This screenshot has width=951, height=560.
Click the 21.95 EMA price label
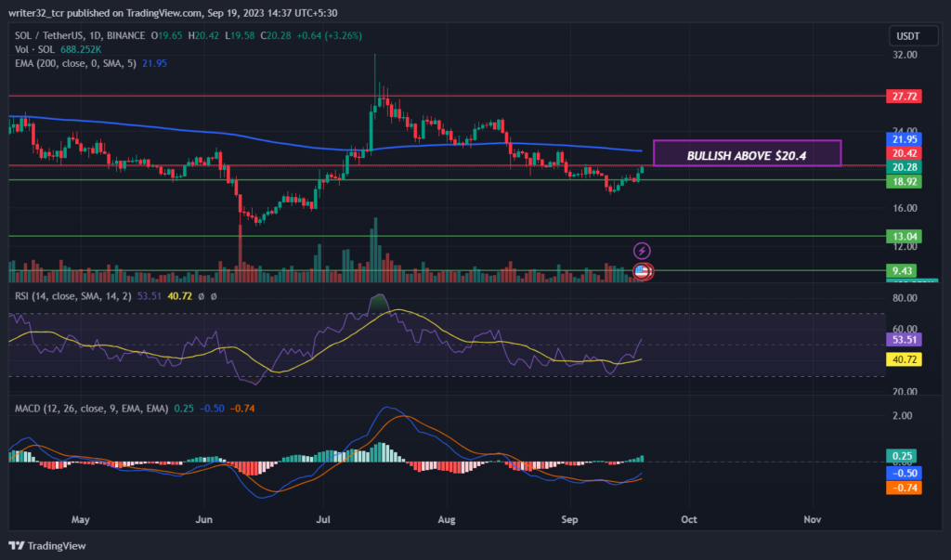pyautogui.click(x=904, y=139)
